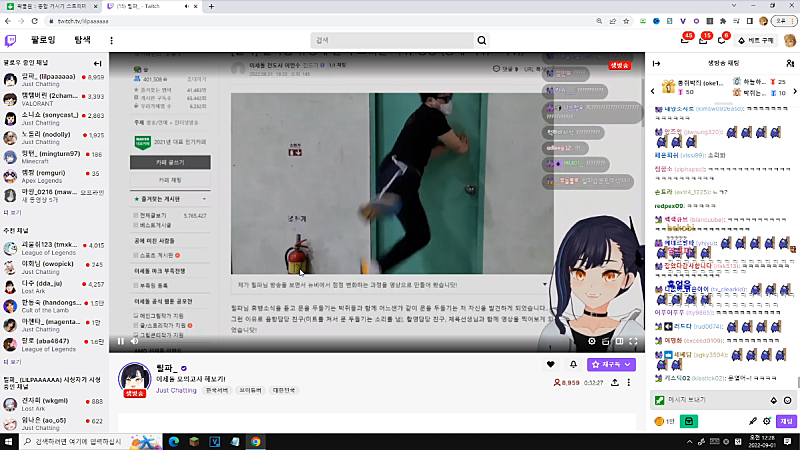Click the search magnifier button
This screenshot has width=800, height=450.
[x=482, y=40]
